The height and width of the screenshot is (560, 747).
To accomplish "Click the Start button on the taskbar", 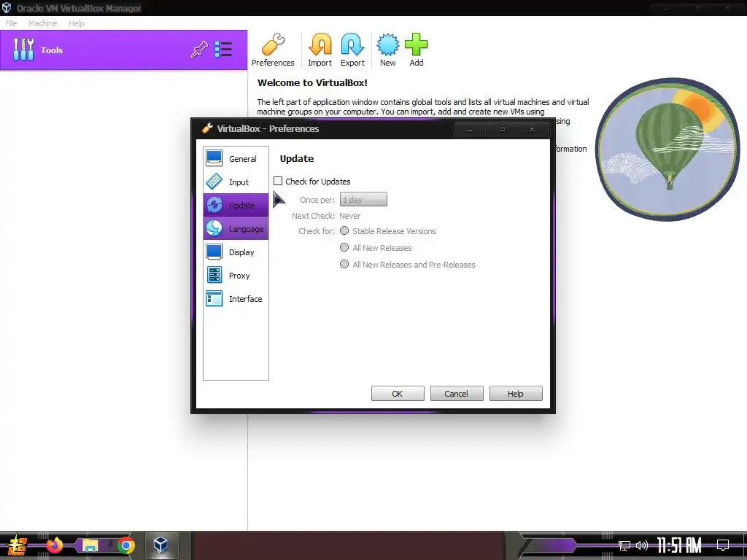I will (x=17, y=545).
